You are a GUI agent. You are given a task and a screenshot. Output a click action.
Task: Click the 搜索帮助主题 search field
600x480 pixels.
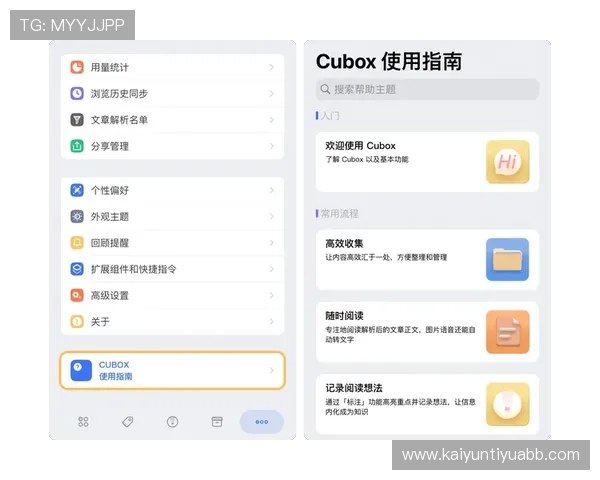427,89
